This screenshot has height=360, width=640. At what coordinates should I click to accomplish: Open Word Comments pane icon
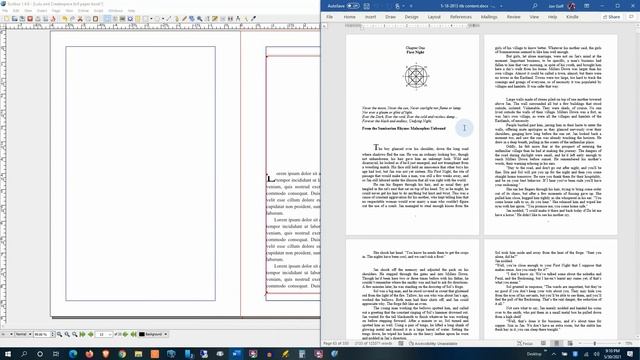pyautogui.click(x=631, y=17)
